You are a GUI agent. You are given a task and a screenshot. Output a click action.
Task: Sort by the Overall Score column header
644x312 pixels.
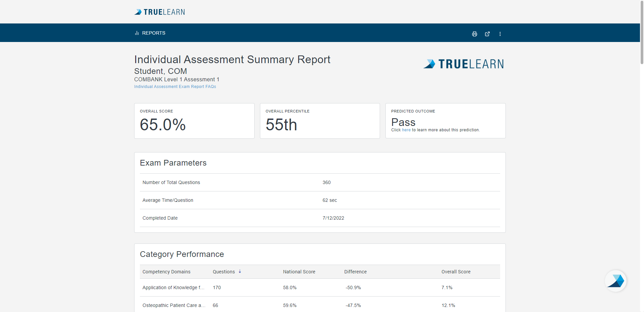[456, 272]
